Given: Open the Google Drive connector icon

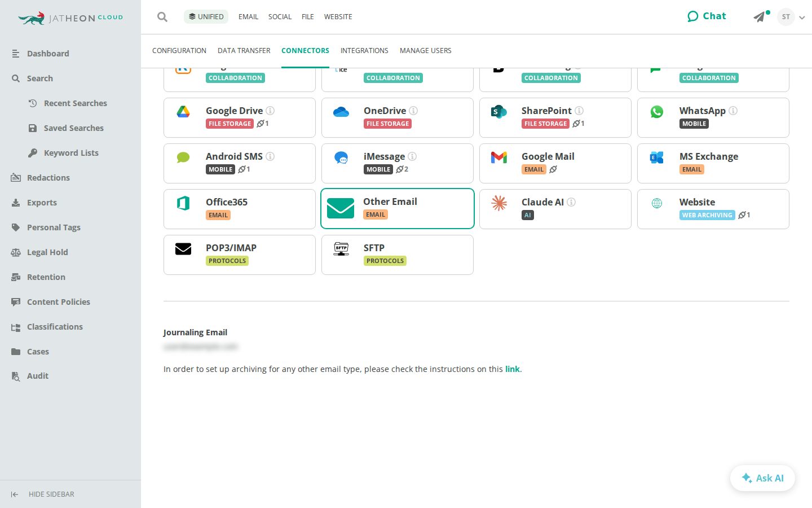Looking at the screenshot, I should (183, 112).
